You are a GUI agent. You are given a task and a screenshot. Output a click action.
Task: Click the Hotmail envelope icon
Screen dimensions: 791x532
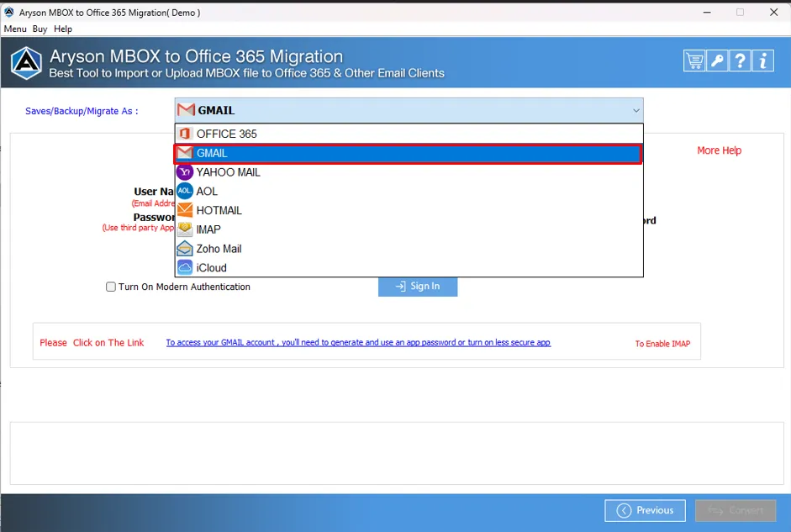[185, 210]
